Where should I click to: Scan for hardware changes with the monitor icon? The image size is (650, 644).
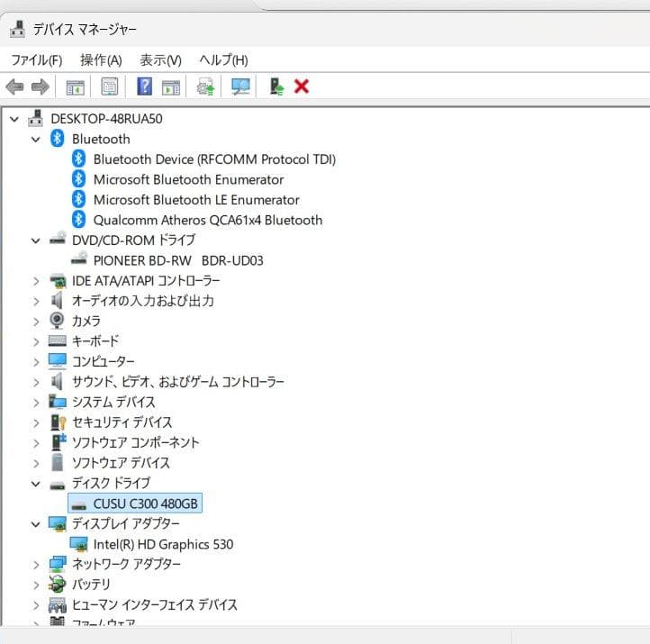pyautogui.click(x=240, y=86)
